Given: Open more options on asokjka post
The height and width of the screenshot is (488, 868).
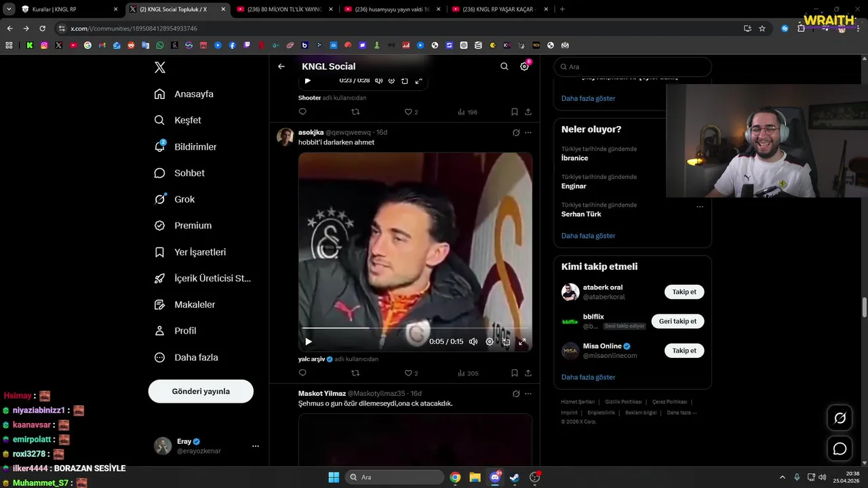Looking at the screenshot, I should [528, 133].
